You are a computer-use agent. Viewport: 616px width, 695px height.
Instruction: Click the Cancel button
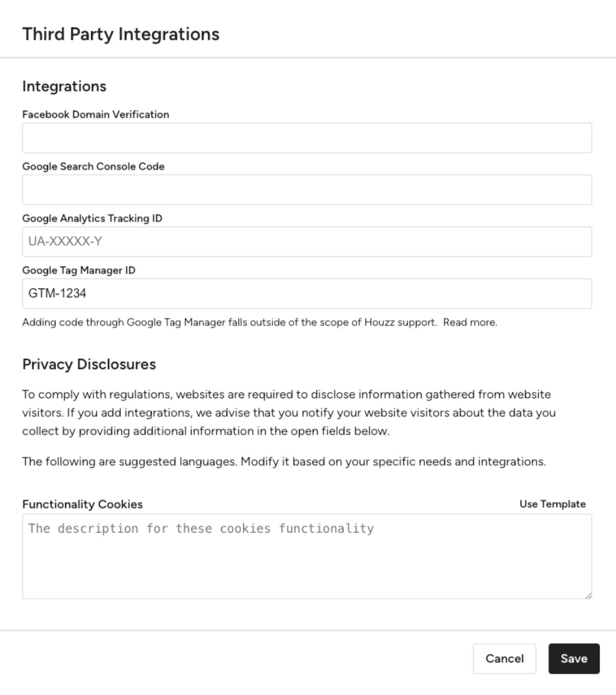(x=504, y=658)
